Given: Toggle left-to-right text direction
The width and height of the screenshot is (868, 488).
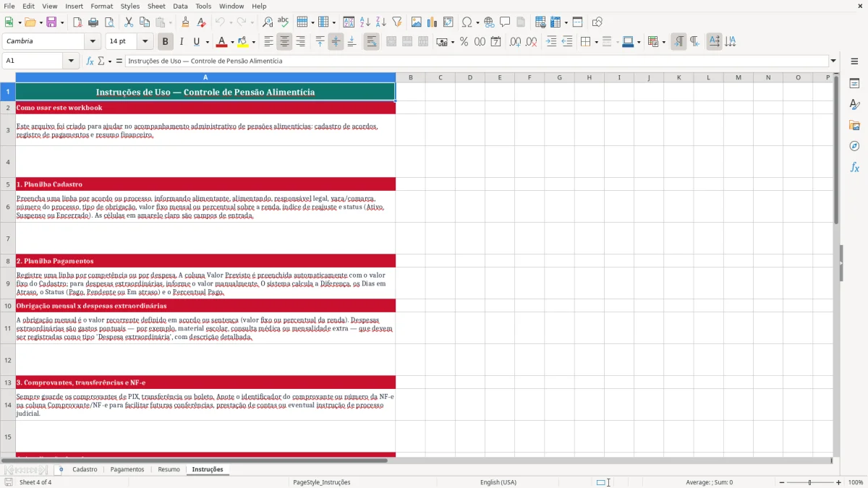Looking at the screenshot, I should tap(678, 42).
